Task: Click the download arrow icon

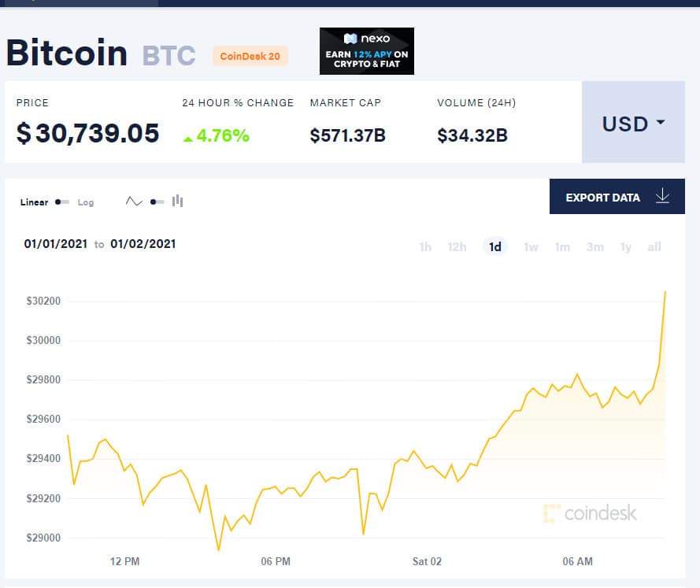Action: point(662,196)
